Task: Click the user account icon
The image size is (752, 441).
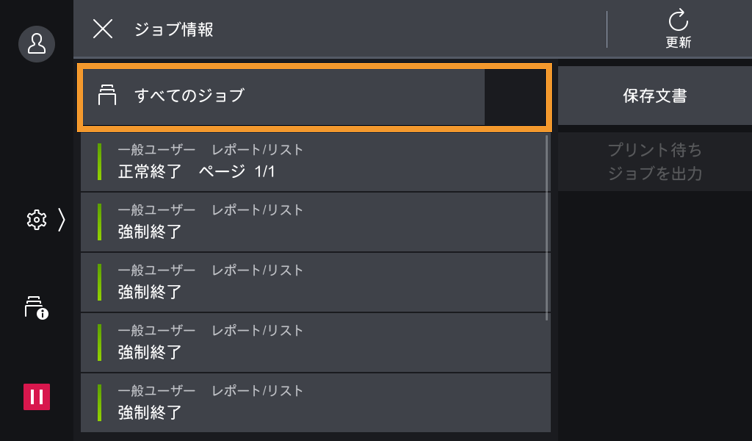Action: pyautogui.click(x=37, y=44)
